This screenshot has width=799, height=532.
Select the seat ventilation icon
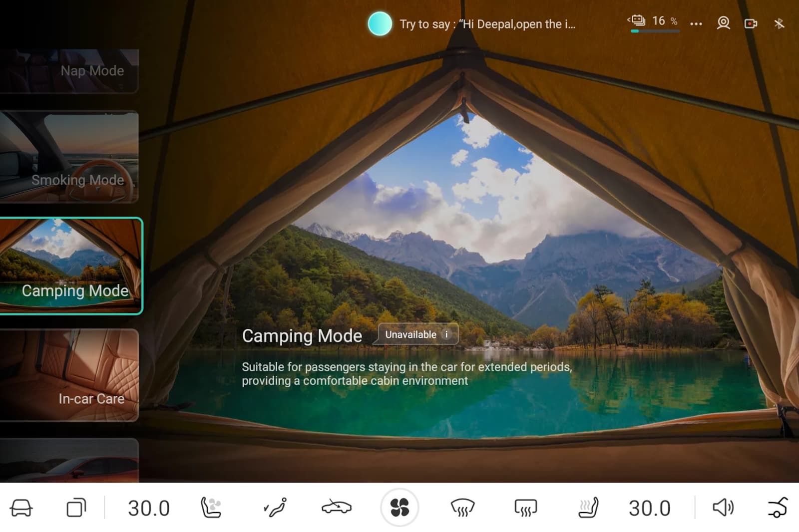211,508
